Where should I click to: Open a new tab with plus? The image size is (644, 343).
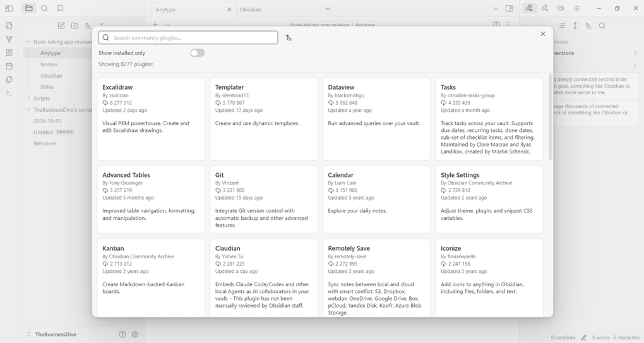[328, 9]
